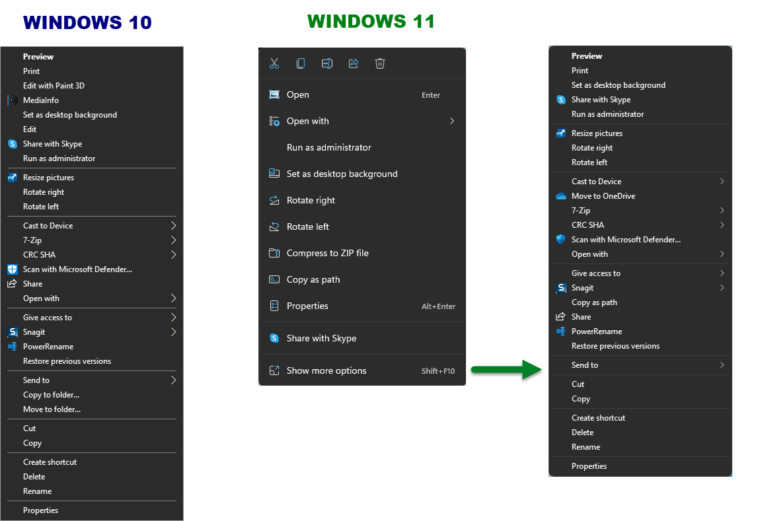The image size is (768, 521).
Task: Click the Delete trash icon in Windows 11 menu
Action: (380, 63)
